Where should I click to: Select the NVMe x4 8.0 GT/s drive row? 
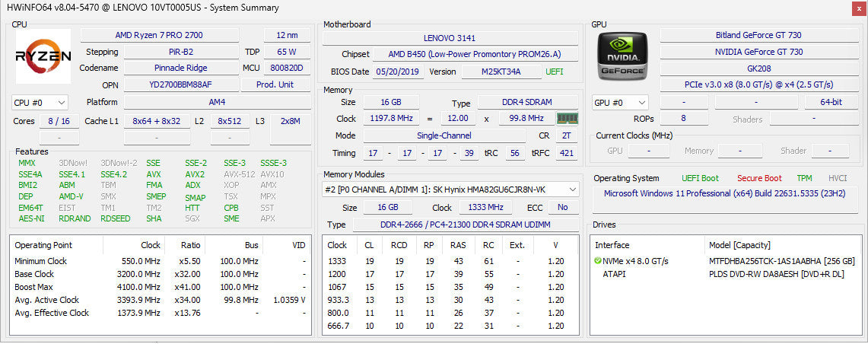click(x=727, y=261)
